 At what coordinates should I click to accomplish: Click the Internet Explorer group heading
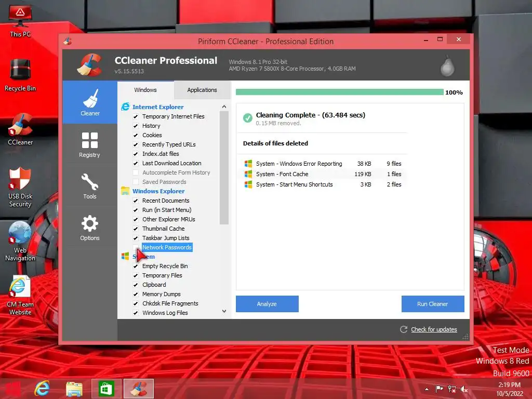click(158, 107)
